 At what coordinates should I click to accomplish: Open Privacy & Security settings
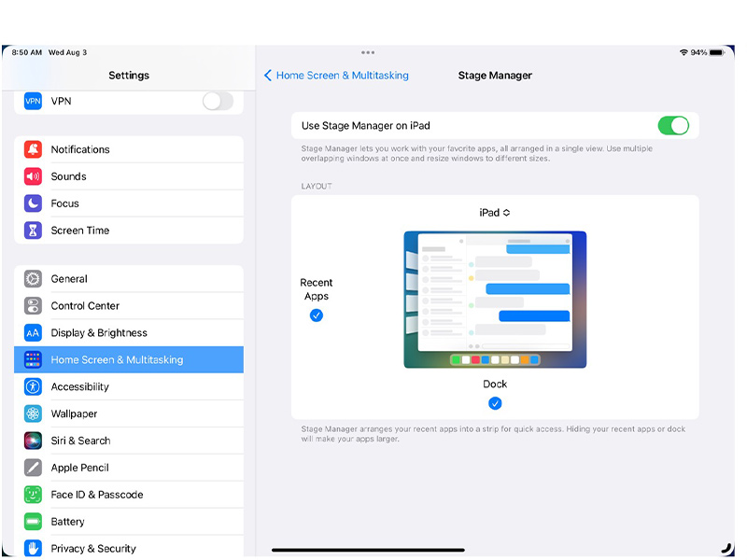coord(129,548)
